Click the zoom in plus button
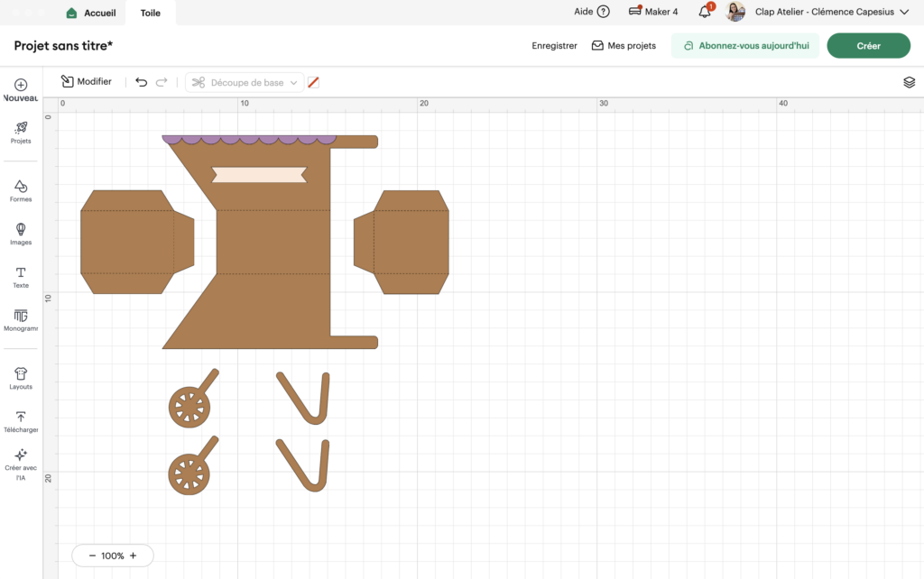 134,556
